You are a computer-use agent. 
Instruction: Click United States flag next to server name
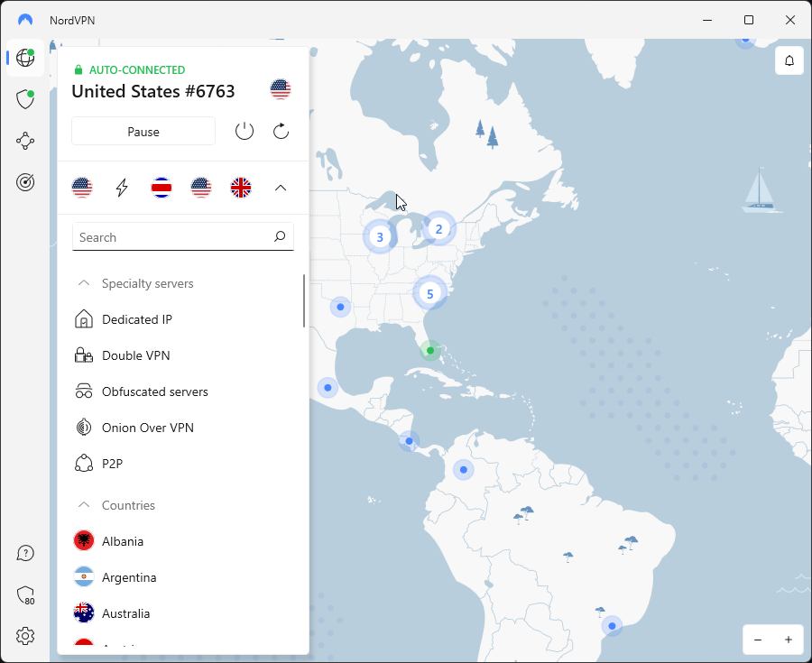click(281, 89)
